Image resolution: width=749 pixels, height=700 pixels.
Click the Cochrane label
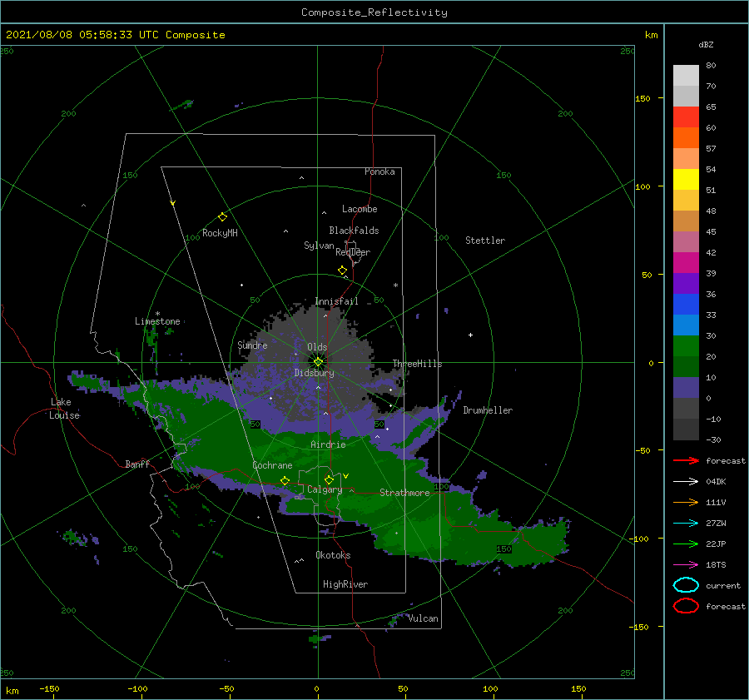click(x=272, y=465)
